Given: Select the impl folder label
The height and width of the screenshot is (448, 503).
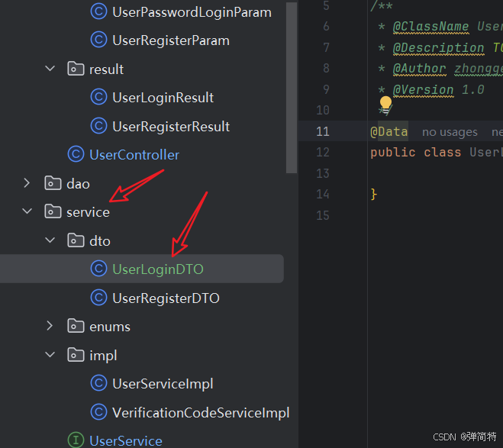Looking at the screenshot, I should click(103, 356).
